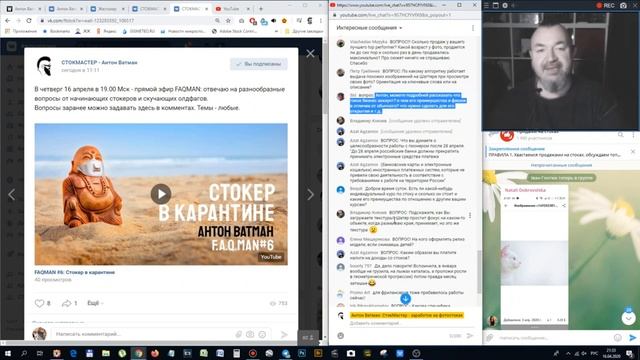This screenshot has width=640, height=360.
Task: Toggle the REC recording button
Action: 606,5
